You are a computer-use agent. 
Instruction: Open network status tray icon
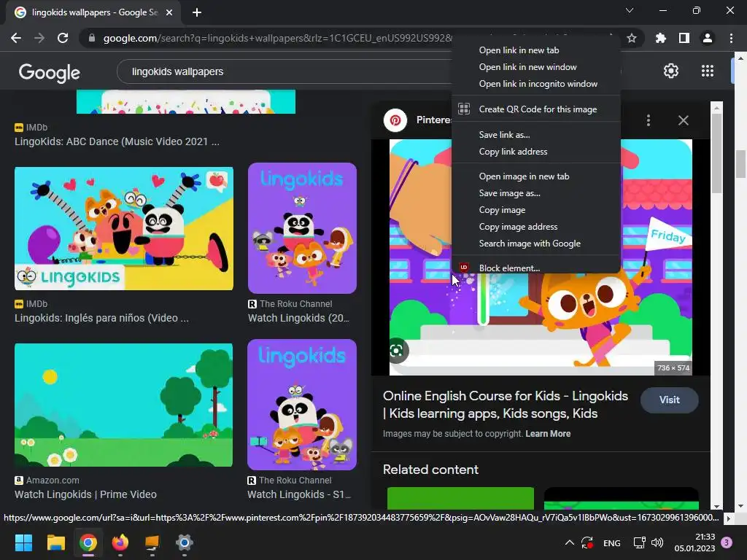639,542
